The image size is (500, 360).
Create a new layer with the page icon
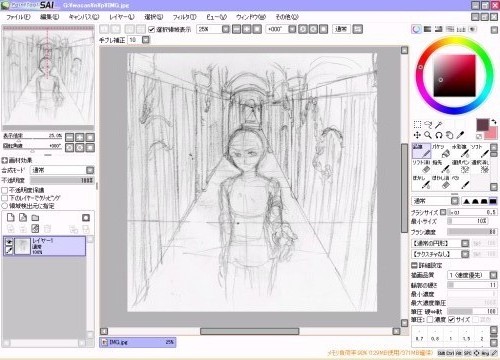point(11,218)
